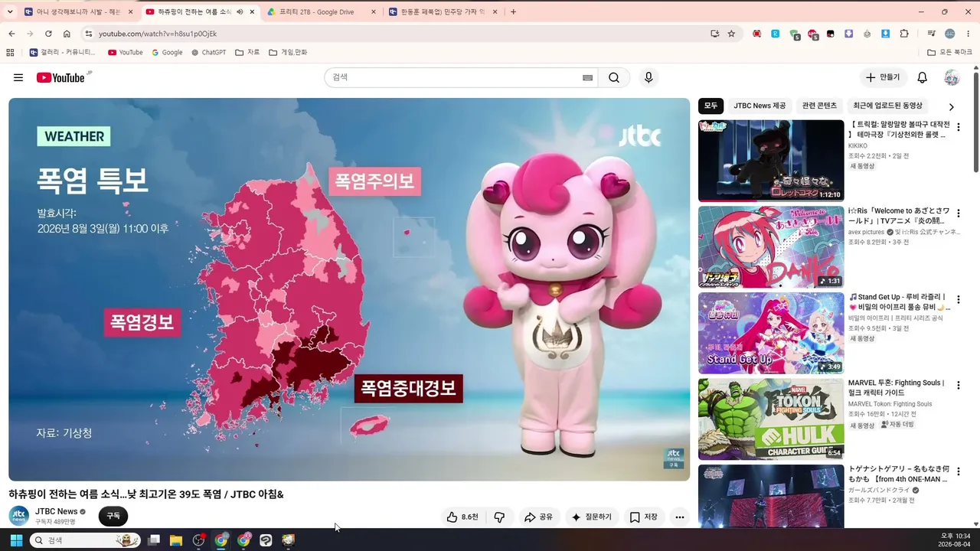
Task: Expand the tab search dropdown
Action: click(10, 11)
